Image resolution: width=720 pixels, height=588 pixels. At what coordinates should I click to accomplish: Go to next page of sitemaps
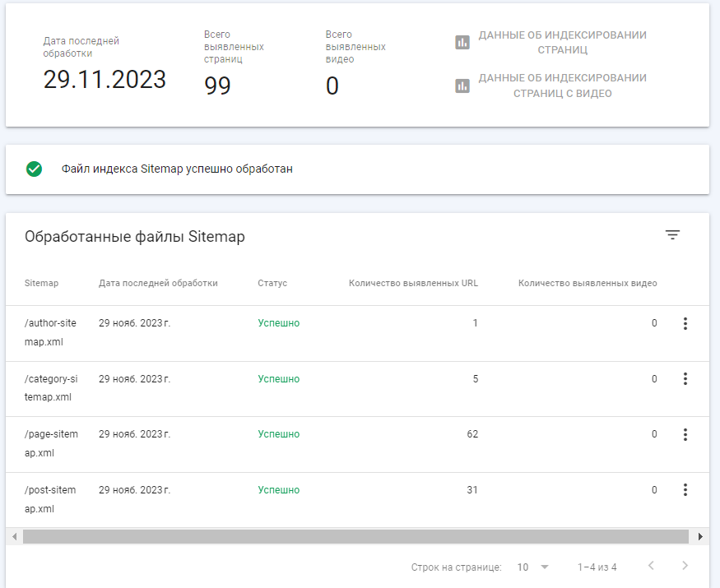click(685, 566)
